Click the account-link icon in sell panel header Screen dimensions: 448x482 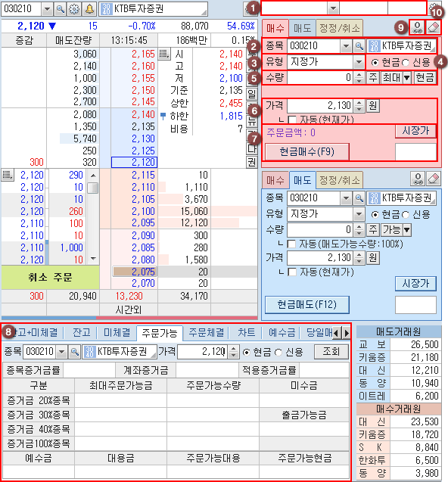[x=418, y=179]
